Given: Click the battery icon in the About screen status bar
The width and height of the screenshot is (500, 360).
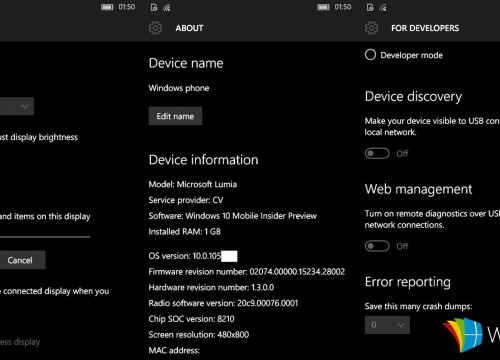Looking at the screenshot, I should 323,7.
